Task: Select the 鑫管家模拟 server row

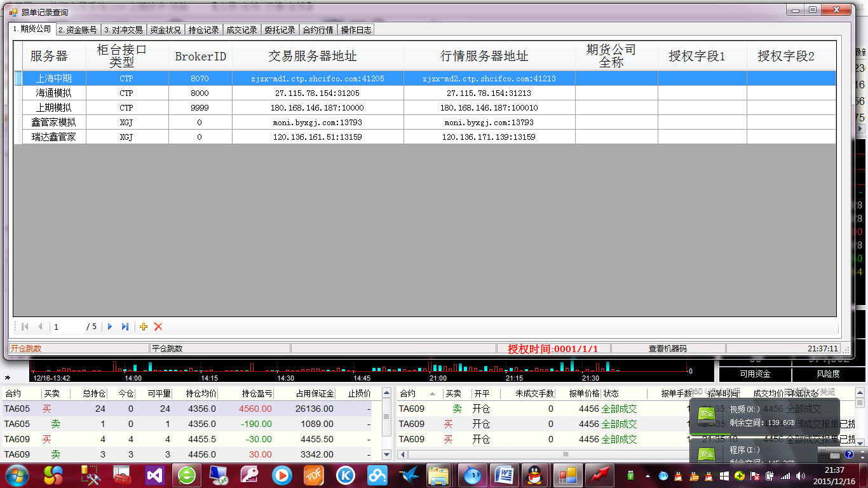Action: (425, 122)
